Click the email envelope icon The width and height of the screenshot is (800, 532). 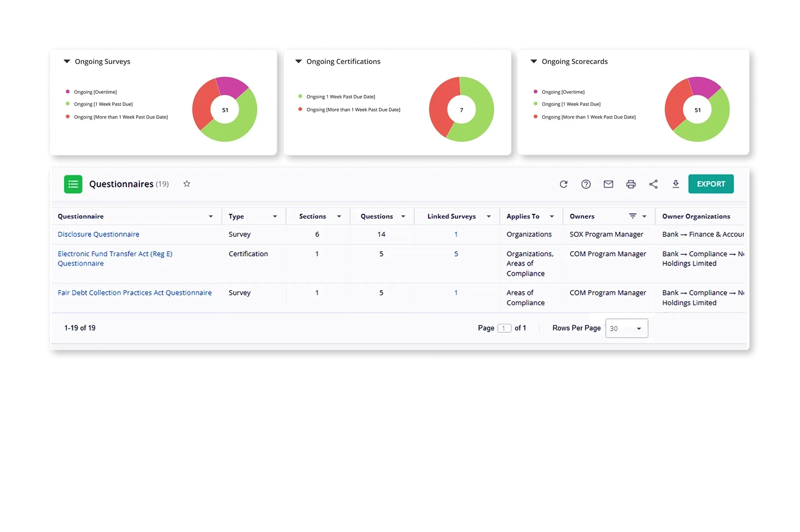tap(608, 184)
